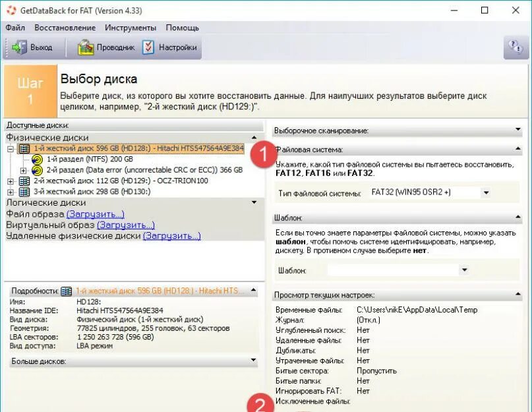The height and width of the screenshot is (412, 532).
Task: Expand the 2-й жесткий диск tree node
Action: point(11,181)
